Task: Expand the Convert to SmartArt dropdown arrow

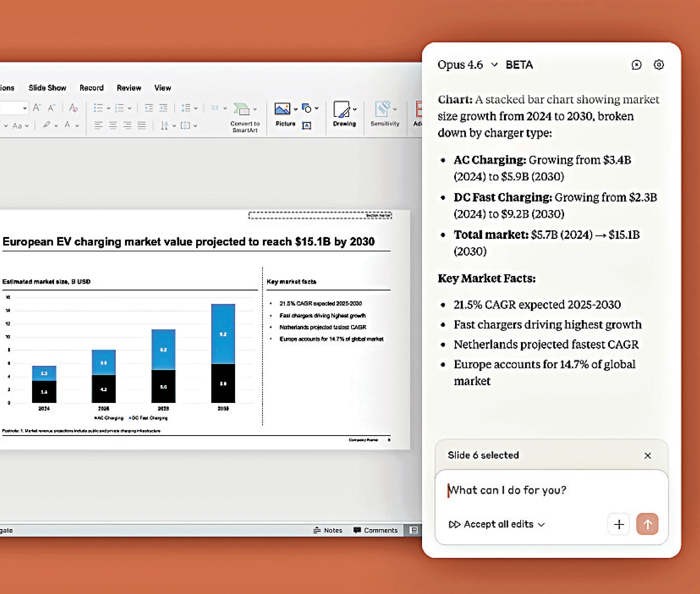Action: [255, 109]
